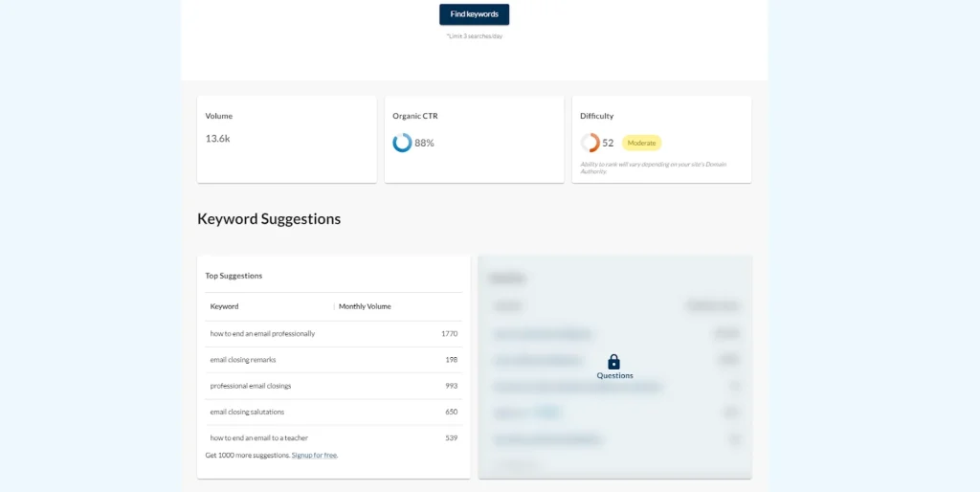Screen dimensions: 980x492
Task: Click the Top Suggestions title
Action: click(234, 276)
